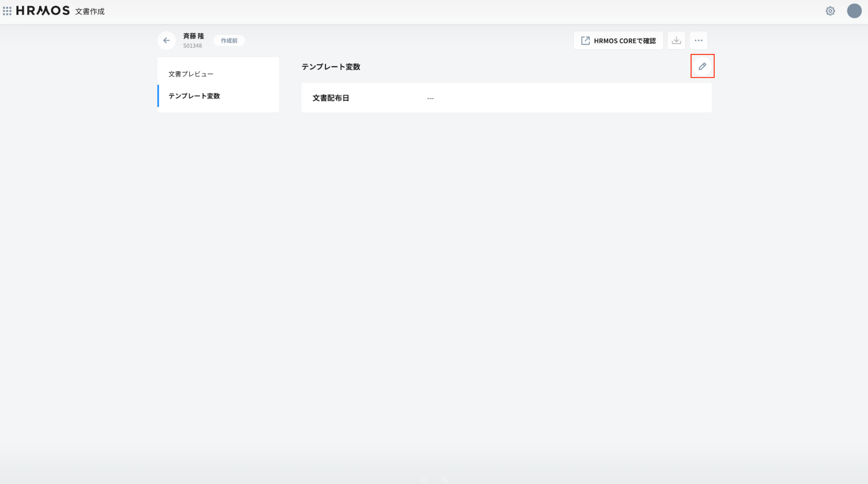The height and width of the screenshot is (484, 868).
Task: Click the HRMOS logo
Action: (x=43, y=11)
